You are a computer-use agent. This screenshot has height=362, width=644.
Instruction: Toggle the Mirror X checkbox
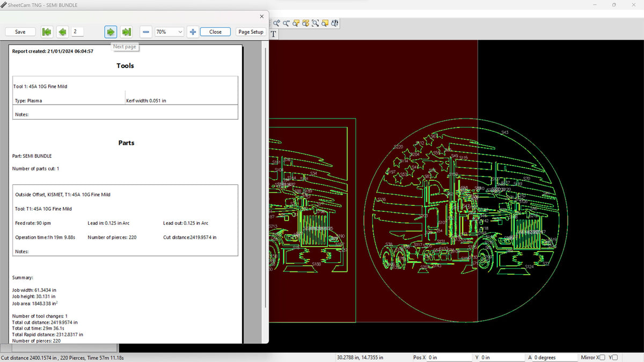coord(602,358)
